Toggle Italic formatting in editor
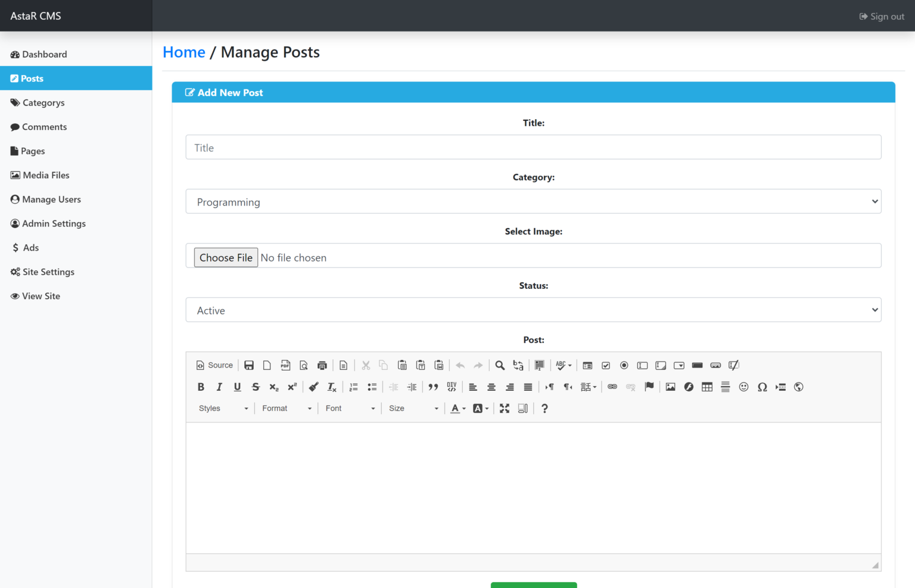This screenshot has width=915, height=588. (x=219, y=387)
